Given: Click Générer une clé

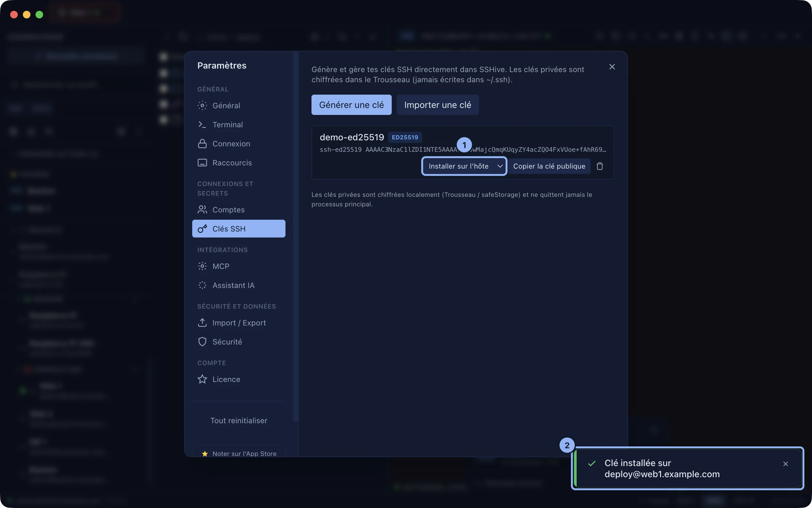Looking at the screenshot, I should point(351,105).
